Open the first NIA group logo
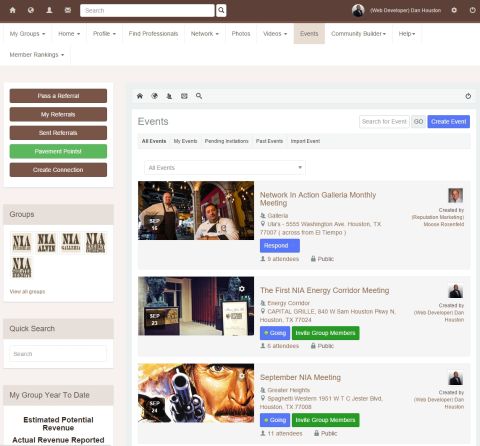 tap(22, 242)
